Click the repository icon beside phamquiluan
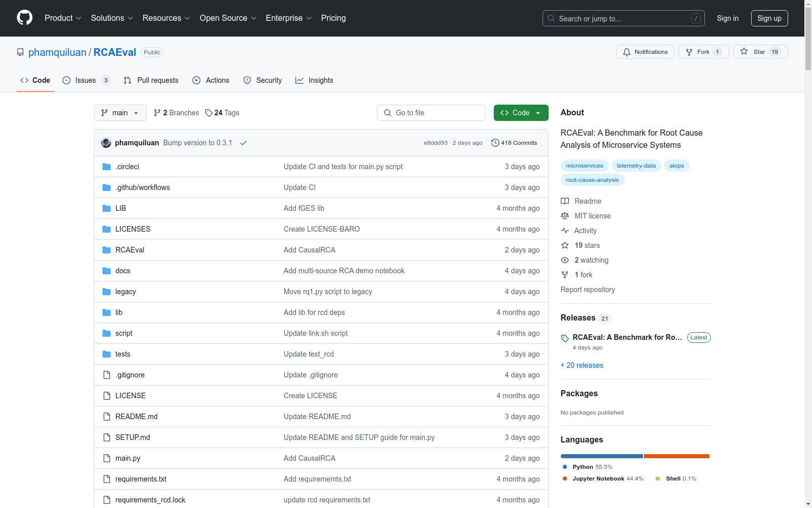This screenshot has width=812, height=508. click(x=20, y=52)
